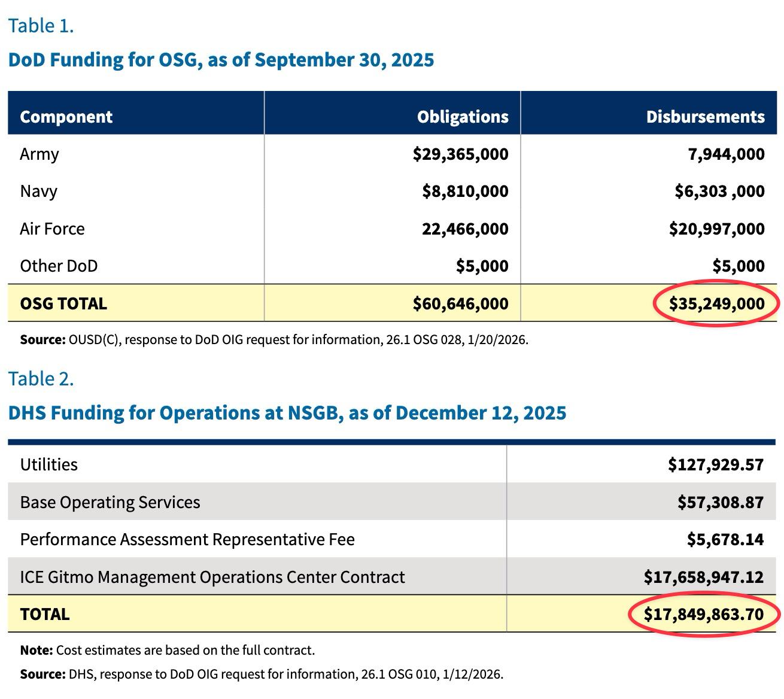Click the Component column header
Viewport: 784px width, 699px height.
pyautogui.click(x=66, y=116)
